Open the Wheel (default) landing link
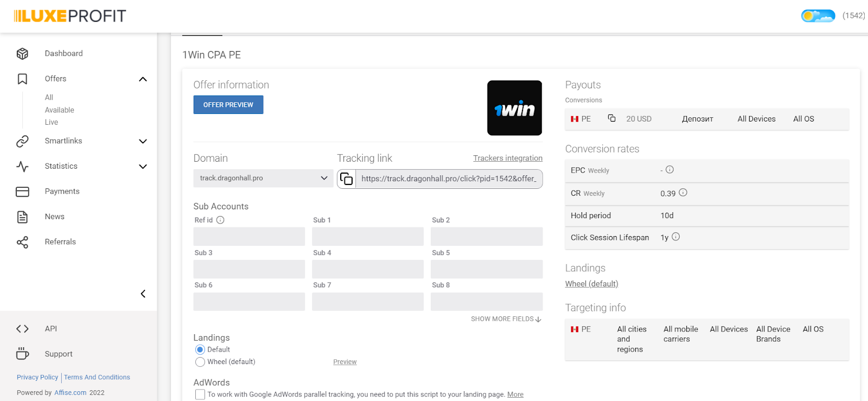The image size is (868, 401). point(592,284)
